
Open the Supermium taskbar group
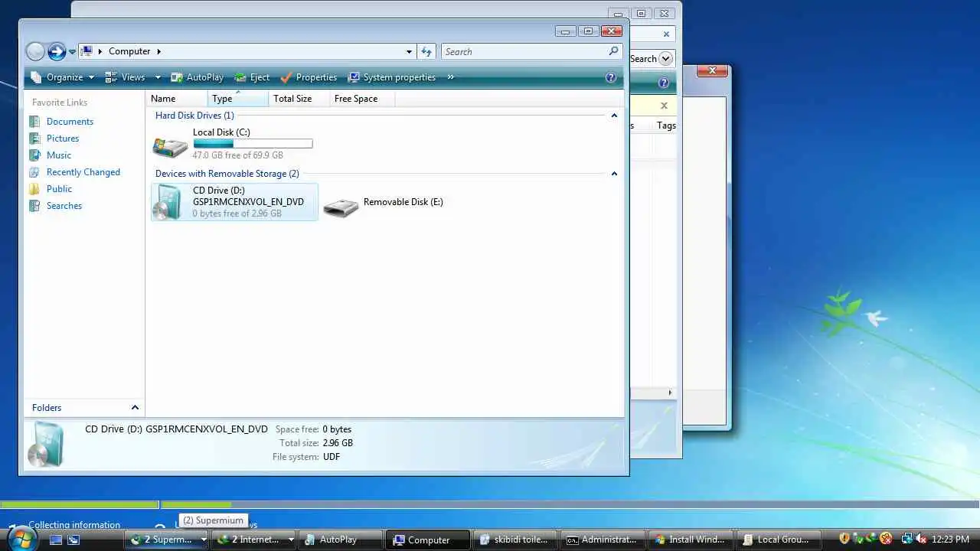[168, 540]
